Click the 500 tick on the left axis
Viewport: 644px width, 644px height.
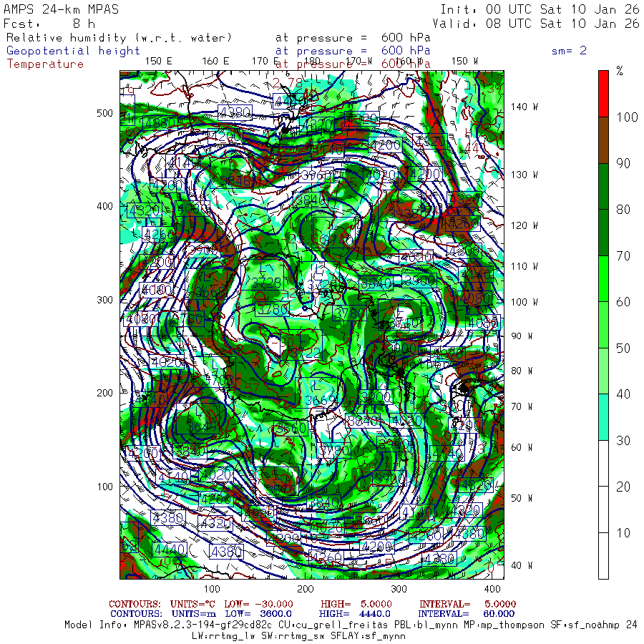pos(105,113)
